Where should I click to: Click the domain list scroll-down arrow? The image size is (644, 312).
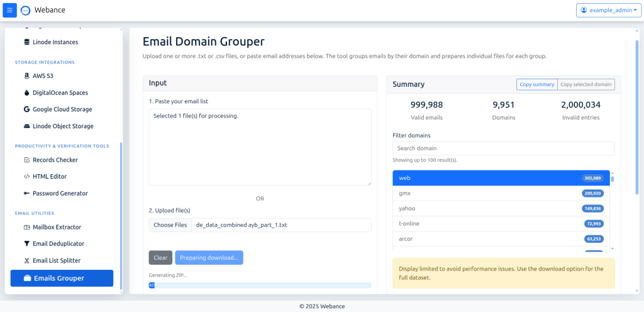pyautogui.click(x=613, y=248)
